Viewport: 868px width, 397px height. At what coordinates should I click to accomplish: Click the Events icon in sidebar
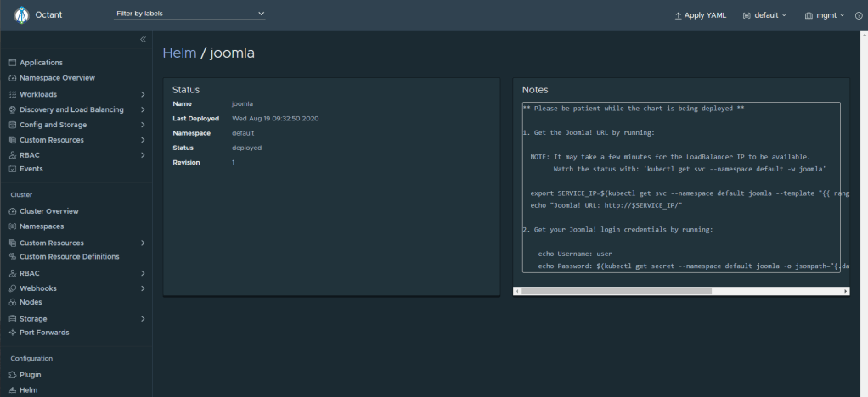click(x=12, y=169)
